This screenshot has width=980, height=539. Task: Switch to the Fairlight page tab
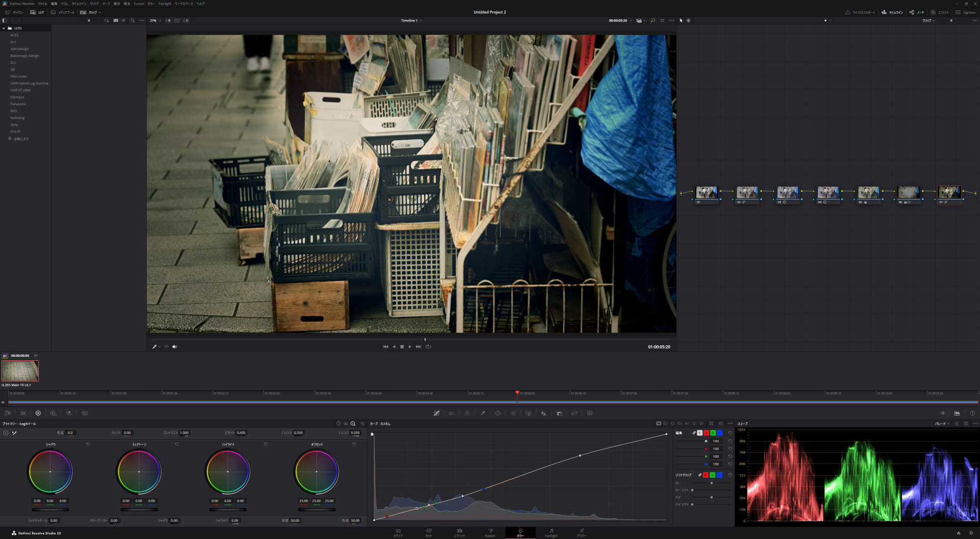[x=551, y=533]
